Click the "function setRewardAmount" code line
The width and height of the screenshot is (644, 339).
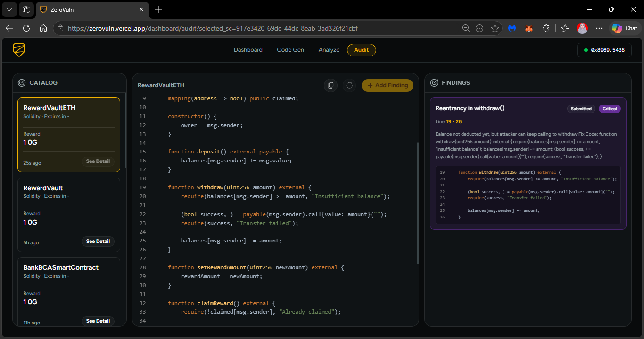256,267
